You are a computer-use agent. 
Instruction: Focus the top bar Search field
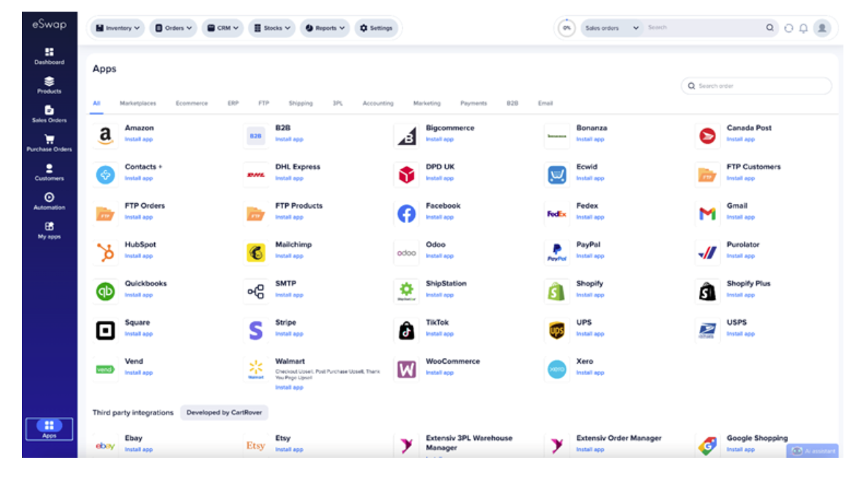point(703,28)
